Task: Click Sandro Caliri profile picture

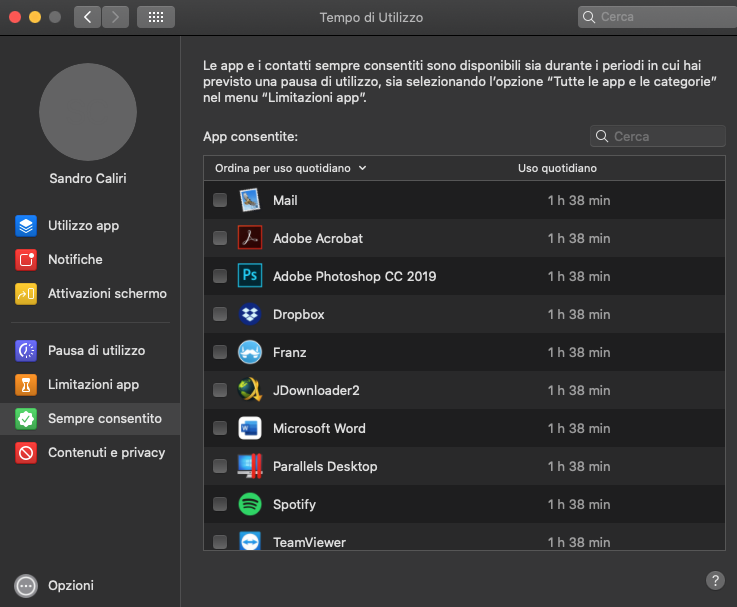Action: tap(88, 112)
